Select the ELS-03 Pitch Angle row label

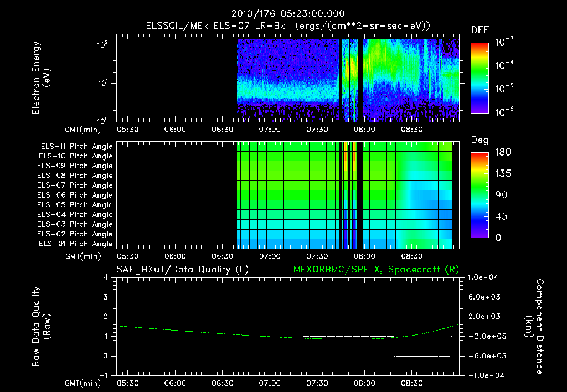click(75, 224)
